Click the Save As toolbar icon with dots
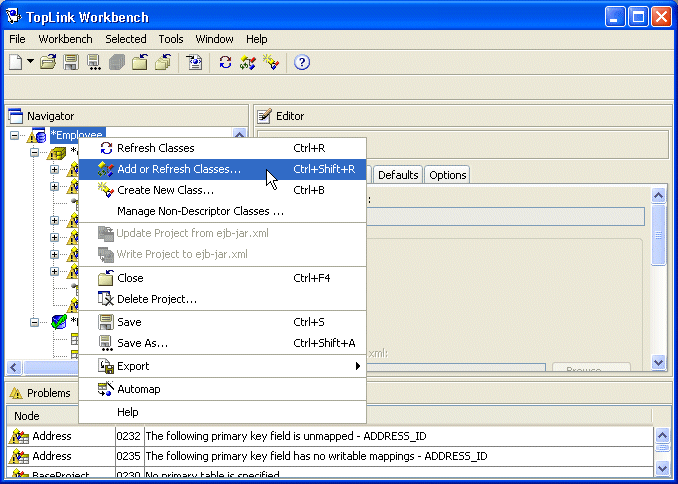678x484 pixels. pyautogui.click(x=94, y=62)
